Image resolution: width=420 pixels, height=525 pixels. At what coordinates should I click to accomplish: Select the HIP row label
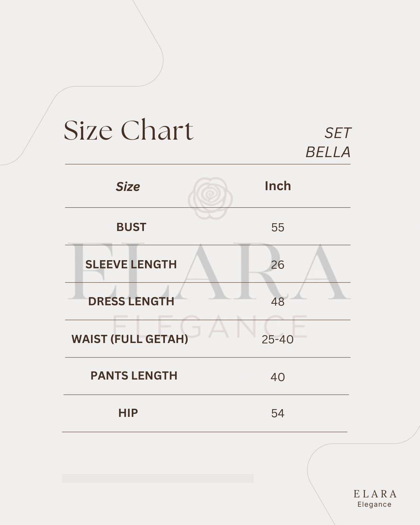point(128,413)
